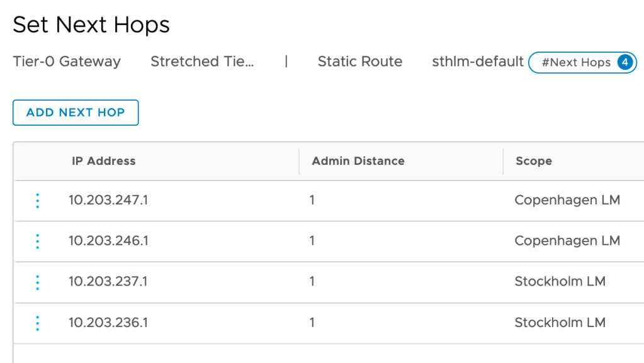Click Stockholm LM scope in last row
644x363 pixels.
[560, 323]
